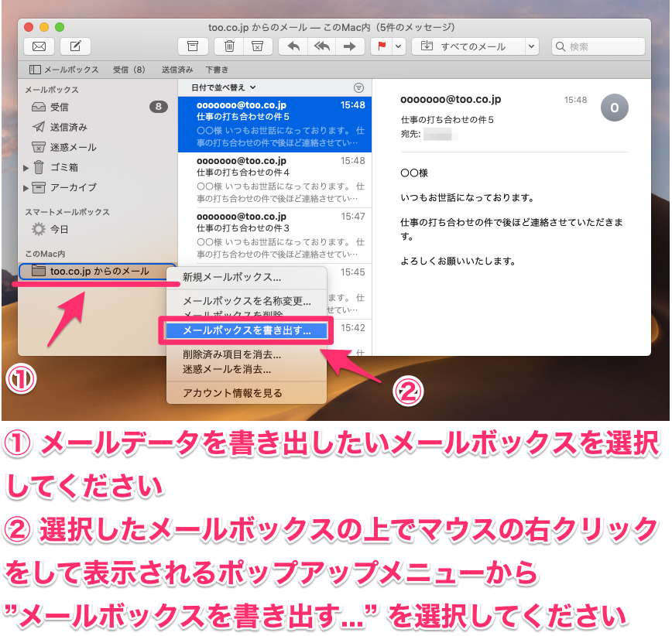Select the 受信 inbox in sidebar

98,107
